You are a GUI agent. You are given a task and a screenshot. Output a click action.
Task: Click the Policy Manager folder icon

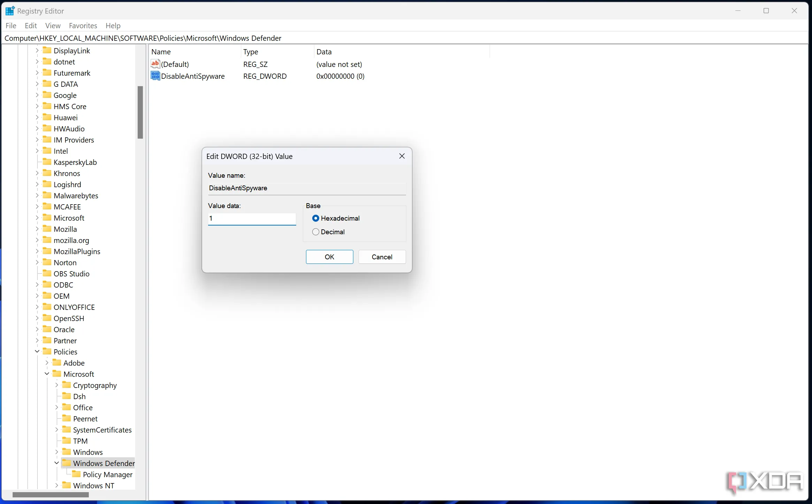pos(76,474)
